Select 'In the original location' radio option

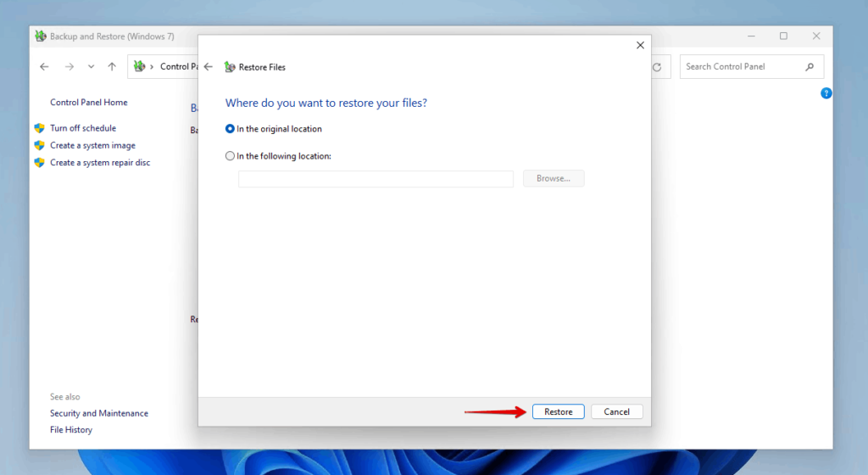(231, 129)
